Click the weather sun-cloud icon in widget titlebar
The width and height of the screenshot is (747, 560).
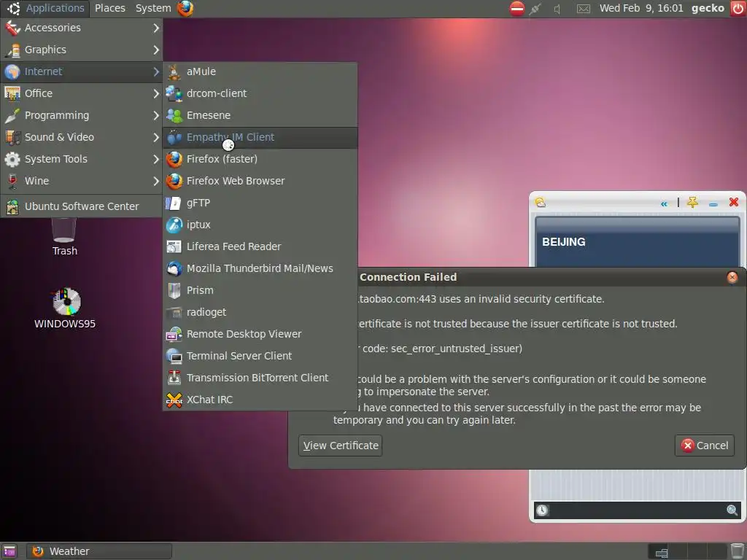(541, 203)
